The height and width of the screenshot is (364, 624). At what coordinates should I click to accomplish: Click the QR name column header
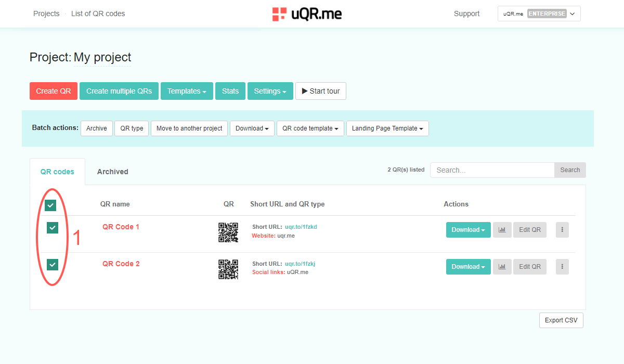click(115, 204)
